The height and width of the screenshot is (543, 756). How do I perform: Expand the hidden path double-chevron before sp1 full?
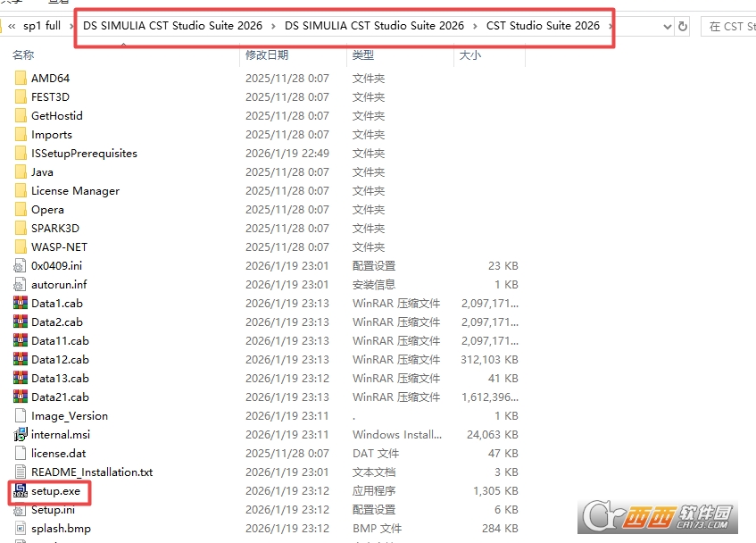[x=12, y=26]
